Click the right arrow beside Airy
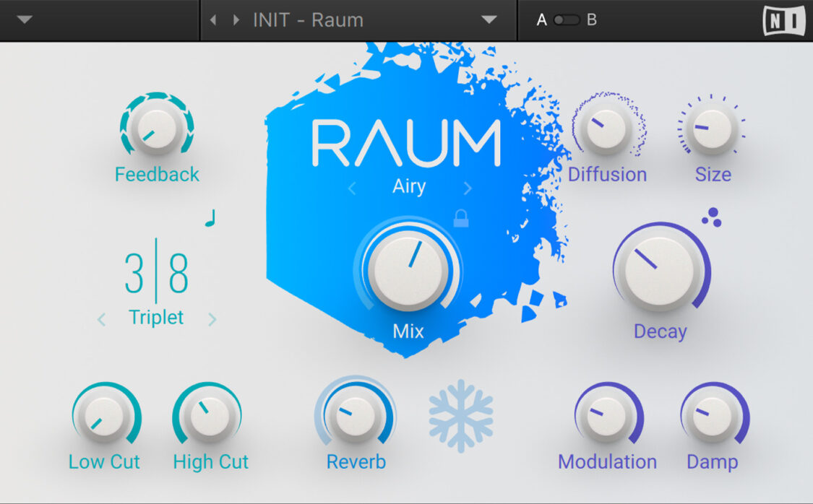This screenshot has height=504, width=813. click(x=468, y=188)
